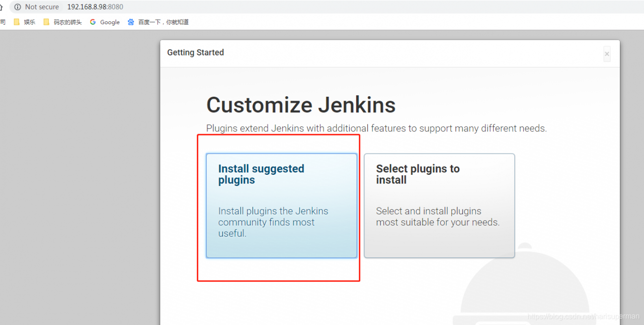Image resolution: width=644 pixels, height=325 pixels.
Task: Choose Install suggested plugins option
Action: [x=281, y=206]
